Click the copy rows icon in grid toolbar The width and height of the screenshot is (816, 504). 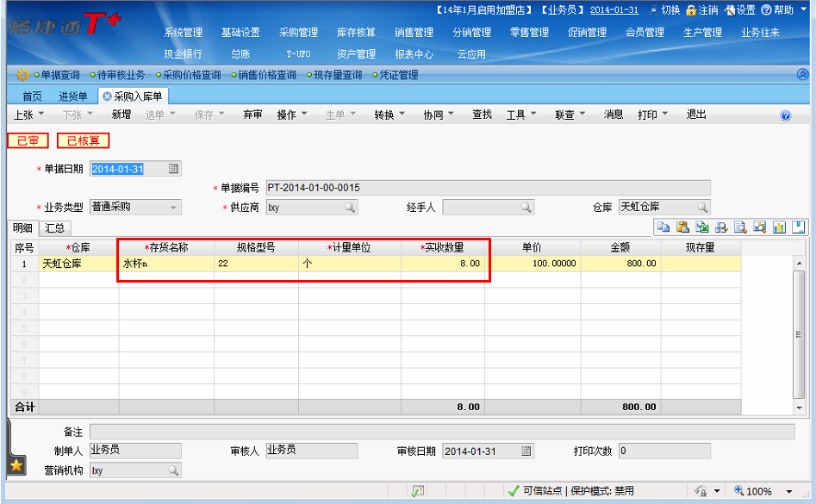click(663, 227)
